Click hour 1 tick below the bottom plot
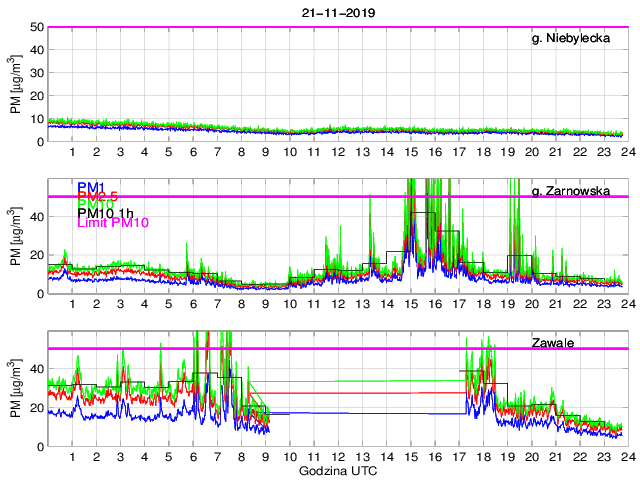The height and width of the screenshot is (480, 640). coord(72,457)
